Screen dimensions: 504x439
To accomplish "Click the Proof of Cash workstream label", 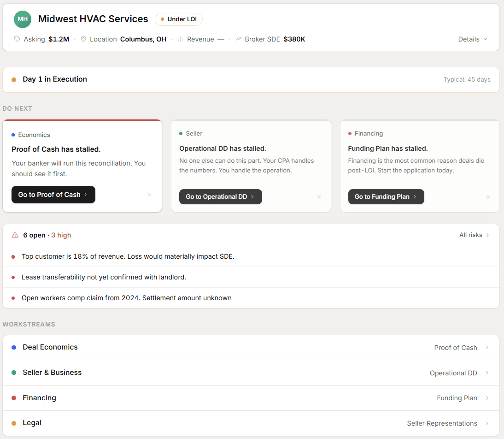I will coord(456,348).
